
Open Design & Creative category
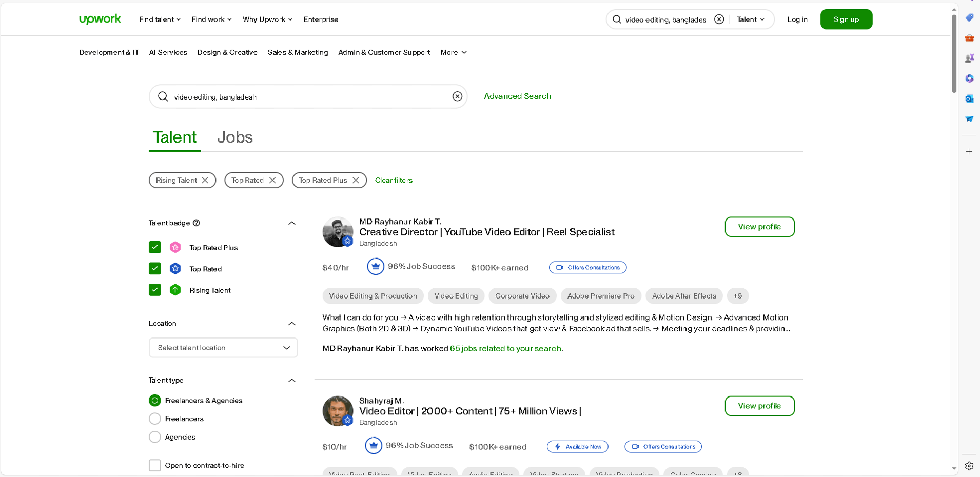point(227,52)
